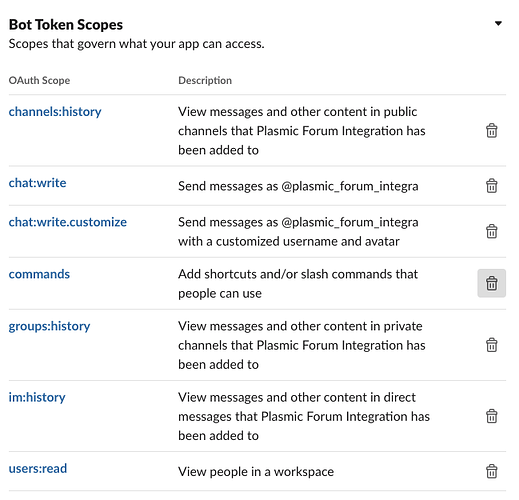
Task: Click the Description column header
Action: pos(205,80)
